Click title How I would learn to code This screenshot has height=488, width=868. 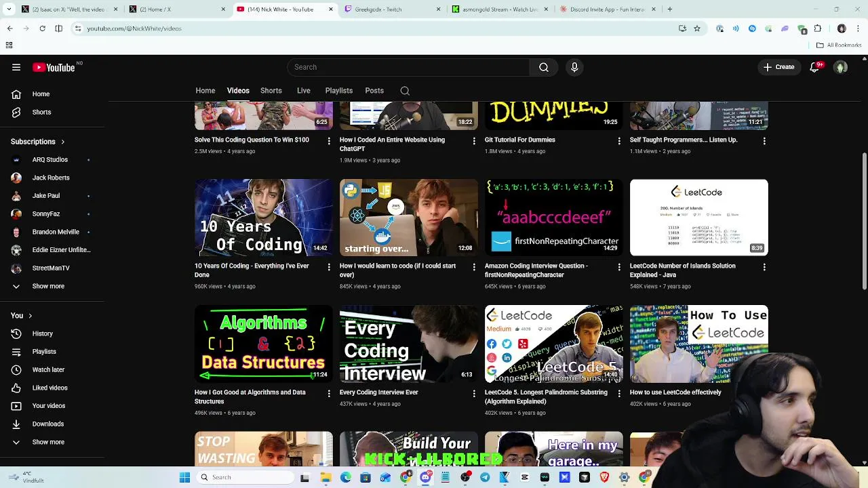[x=397, y=270]
